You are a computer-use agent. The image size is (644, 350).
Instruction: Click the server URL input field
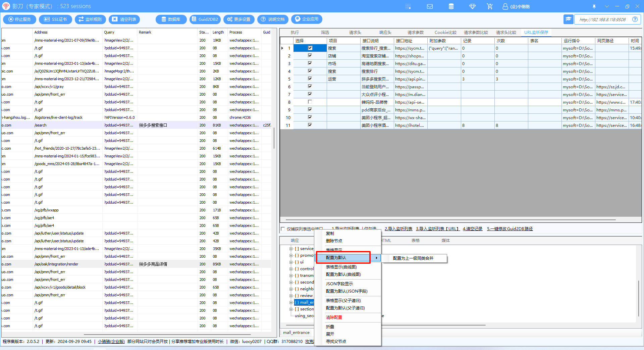(602, 19)
